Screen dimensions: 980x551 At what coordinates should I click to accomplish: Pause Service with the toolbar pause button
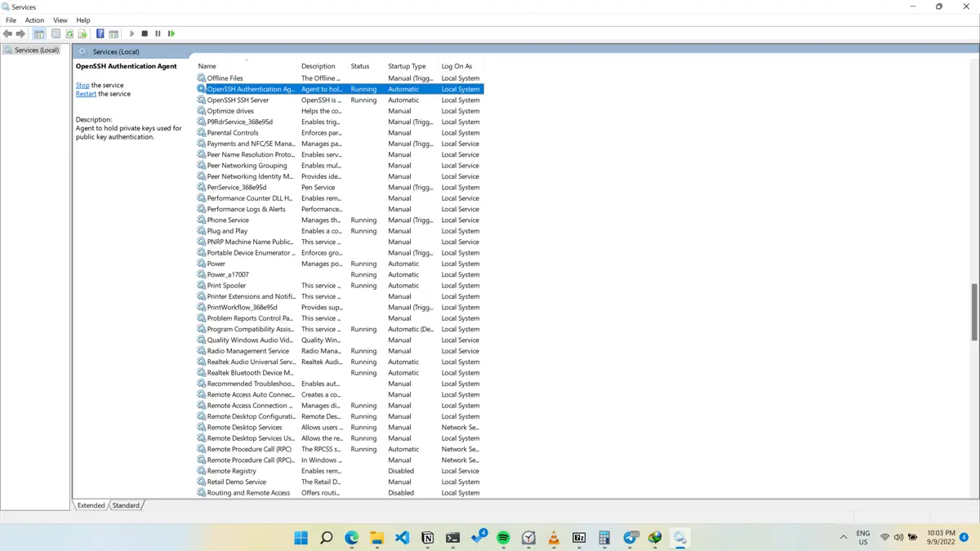click(158, 33)
